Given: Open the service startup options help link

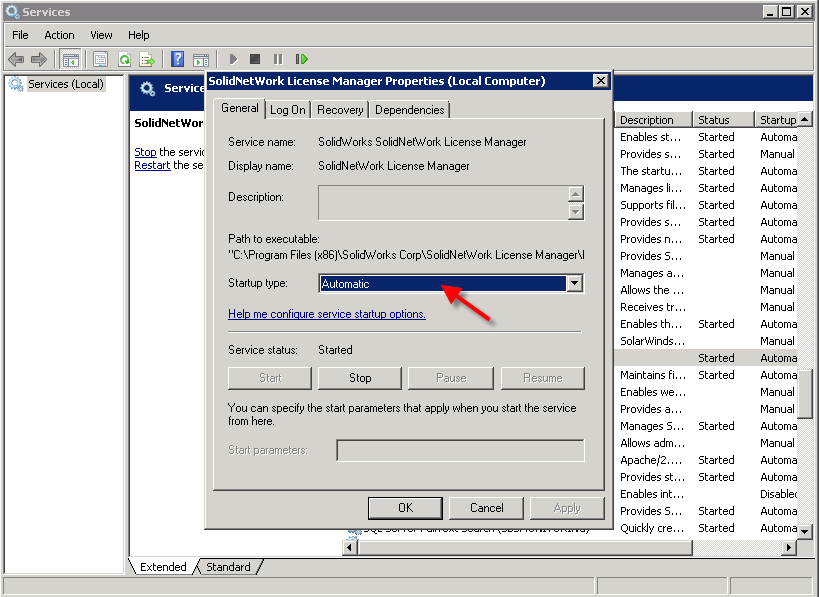Looking at the screenshot, I should [327, 314].
